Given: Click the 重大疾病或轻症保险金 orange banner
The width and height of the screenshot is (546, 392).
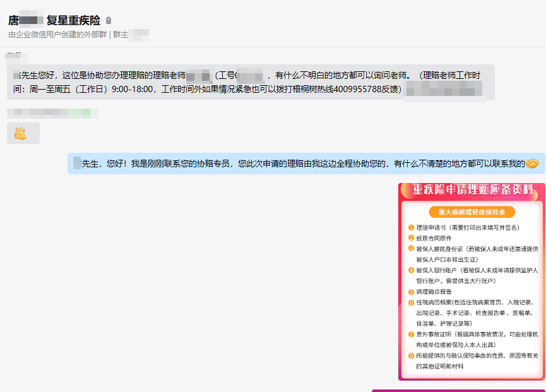Looking at the screenshot, I should click(472, 212).
